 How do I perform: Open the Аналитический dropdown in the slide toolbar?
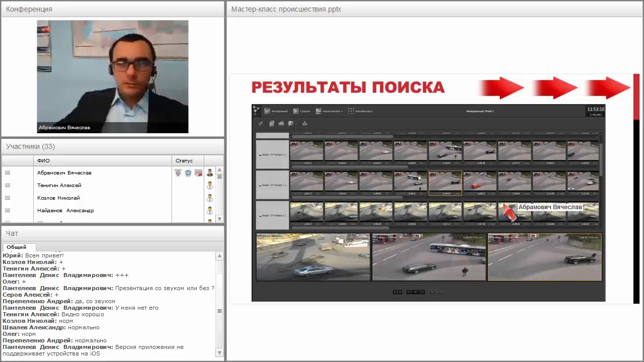[x=329, y=111]
